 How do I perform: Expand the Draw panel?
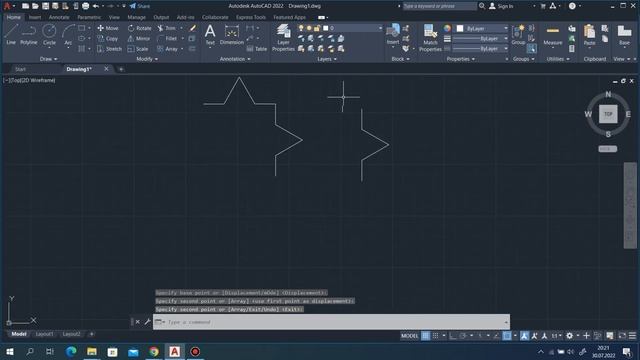[49, 59]
